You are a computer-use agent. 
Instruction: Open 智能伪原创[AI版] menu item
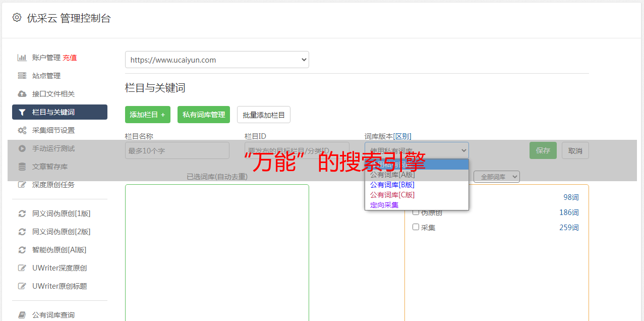click(60, 250)
